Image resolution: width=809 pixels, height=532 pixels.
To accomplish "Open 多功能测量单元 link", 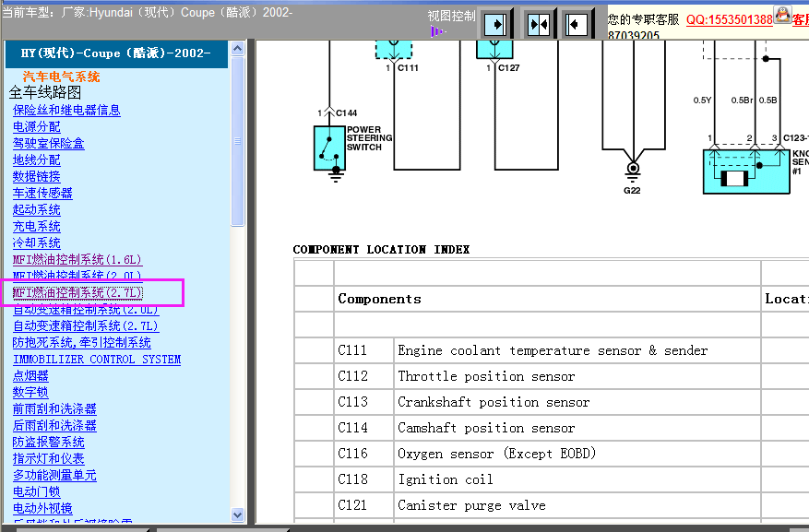I will (54, 475).
